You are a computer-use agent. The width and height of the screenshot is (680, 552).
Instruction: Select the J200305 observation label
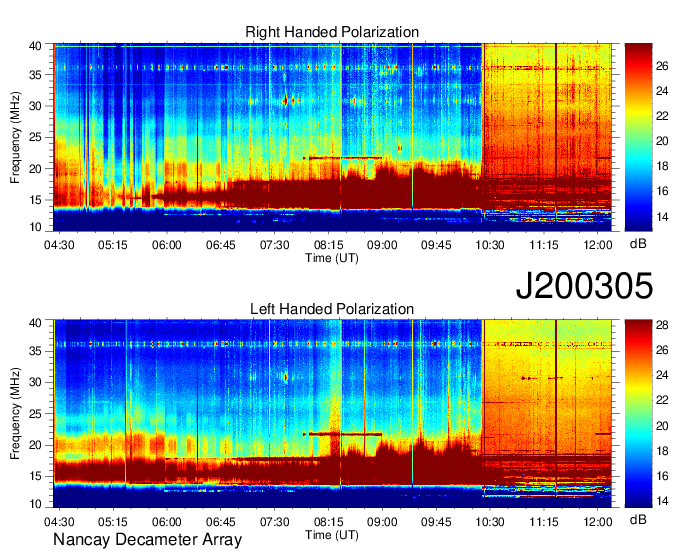[x=584, y=286]
